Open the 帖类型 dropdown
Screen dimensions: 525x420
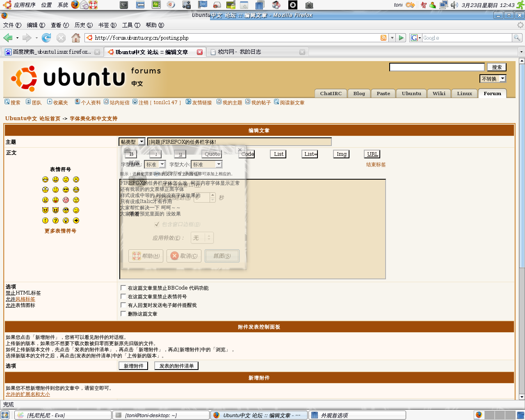coord(132,142)
